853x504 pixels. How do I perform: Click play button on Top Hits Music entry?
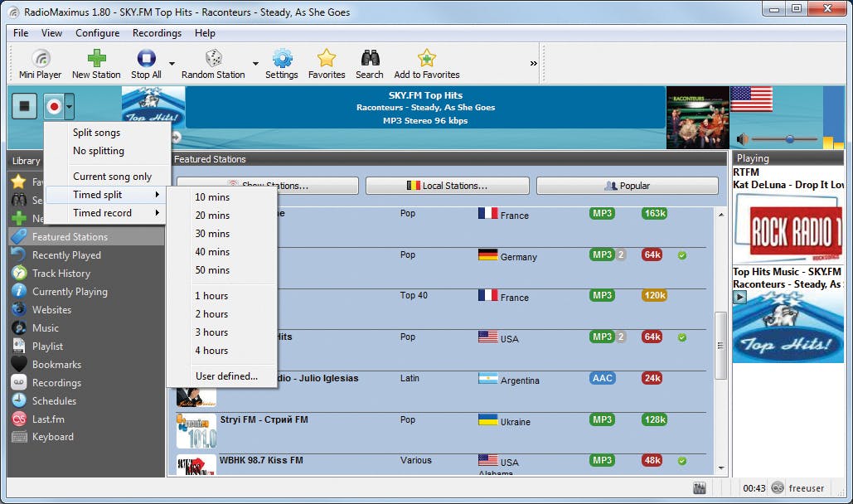[739, 297]
